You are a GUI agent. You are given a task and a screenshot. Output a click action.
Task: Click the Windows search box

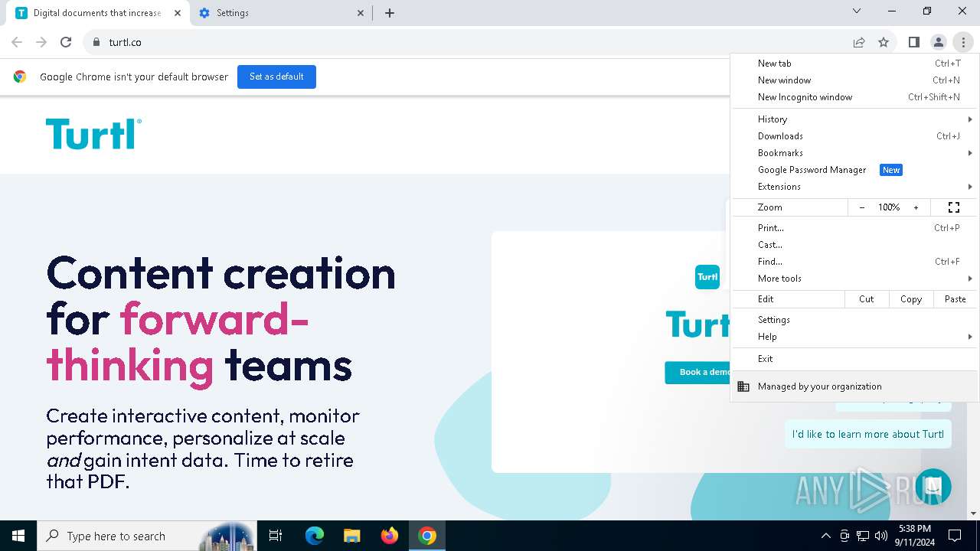[x=147, y=536]
